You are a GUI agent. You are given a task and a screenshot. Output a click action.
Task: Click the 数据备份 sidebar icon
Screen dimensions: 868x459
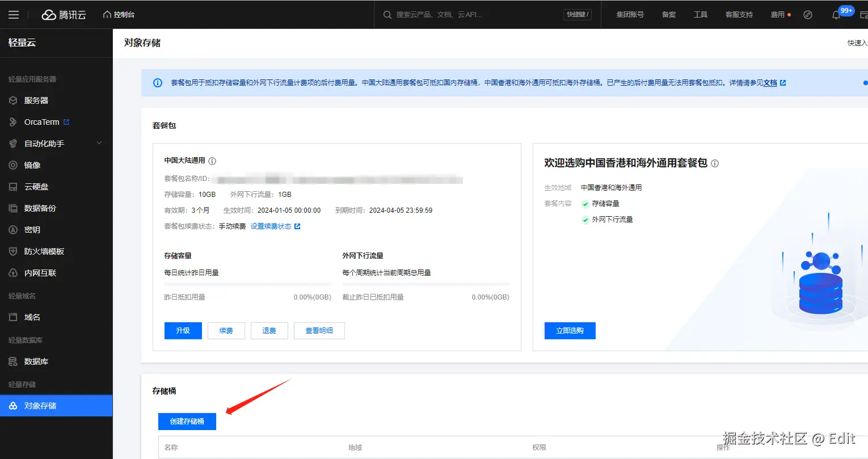click(x=13, y=208)
